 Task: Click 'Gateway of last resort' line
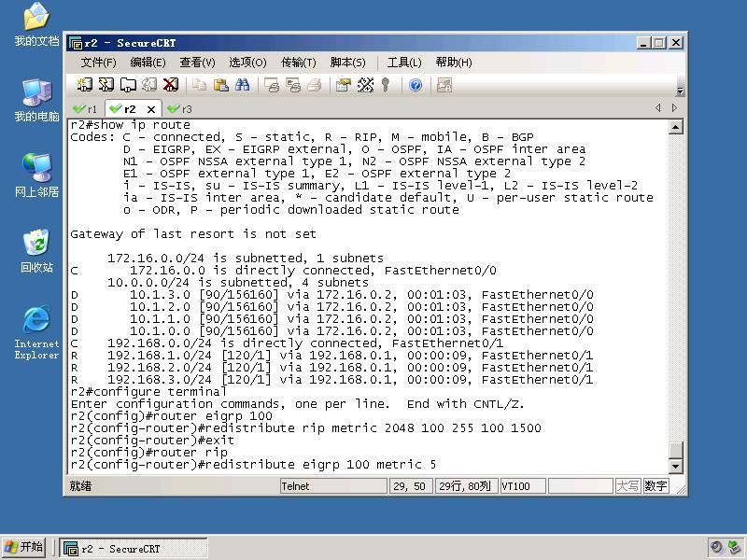click(x=193, y=234)
